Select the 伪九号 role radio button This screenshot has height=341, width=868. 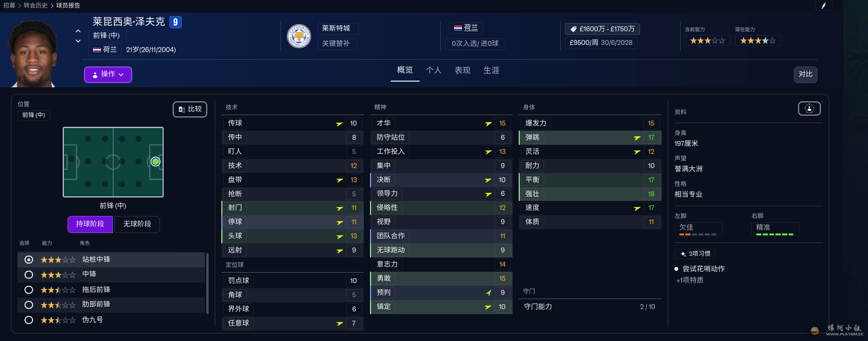coord(28,320)
